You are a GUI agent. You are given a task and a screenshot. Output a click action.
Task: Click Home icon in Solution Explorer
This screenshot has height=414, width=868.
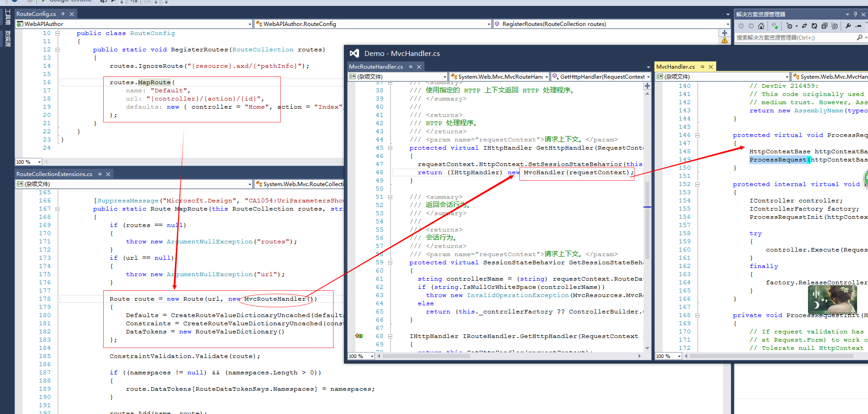click(761, 26)
